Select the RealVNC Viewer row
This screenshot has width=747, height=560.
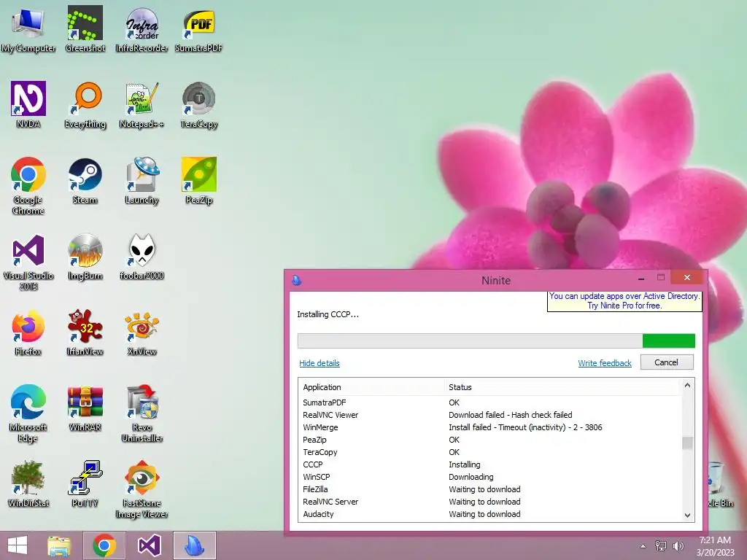point(490,415)
